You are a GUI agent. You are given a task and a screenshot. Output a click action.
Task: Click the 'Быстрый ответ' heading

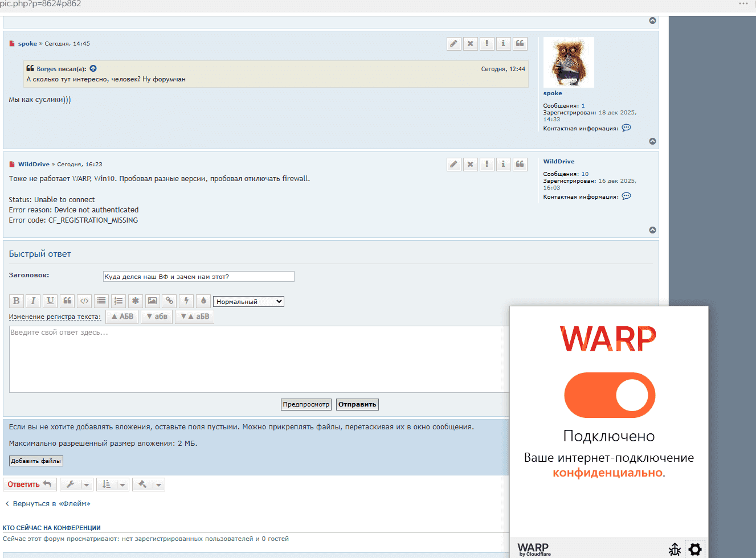pos(40,254)
